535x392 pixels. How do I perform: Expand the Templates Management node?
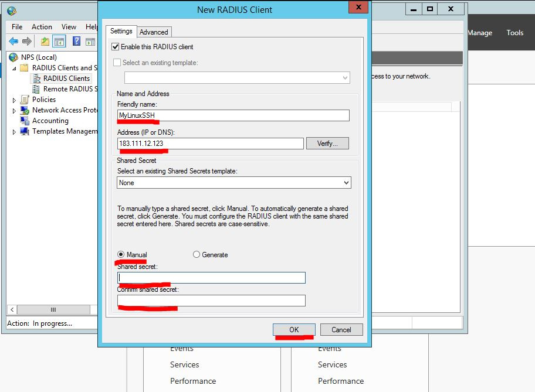tap(14, 132)
